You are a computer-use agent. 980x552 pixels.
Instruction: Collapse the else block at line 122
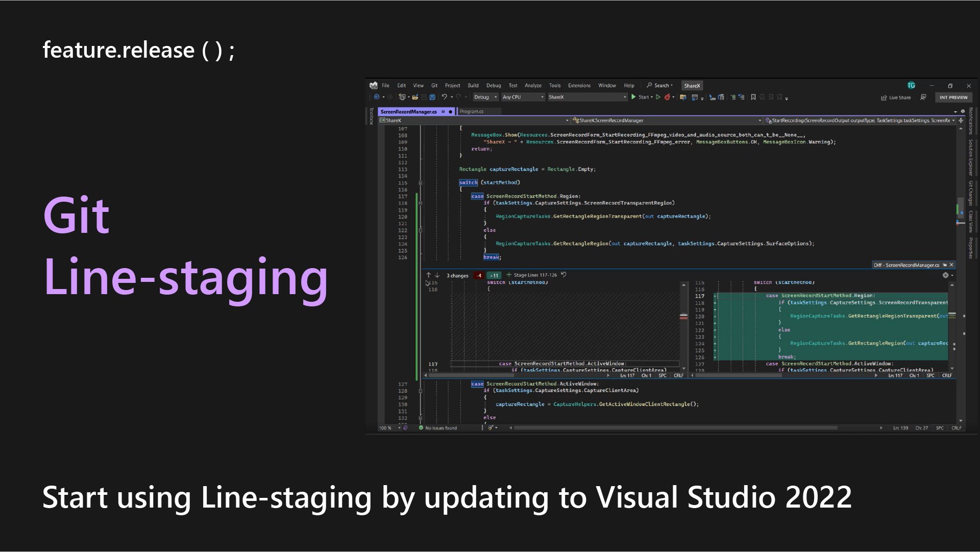click(421, 230)
